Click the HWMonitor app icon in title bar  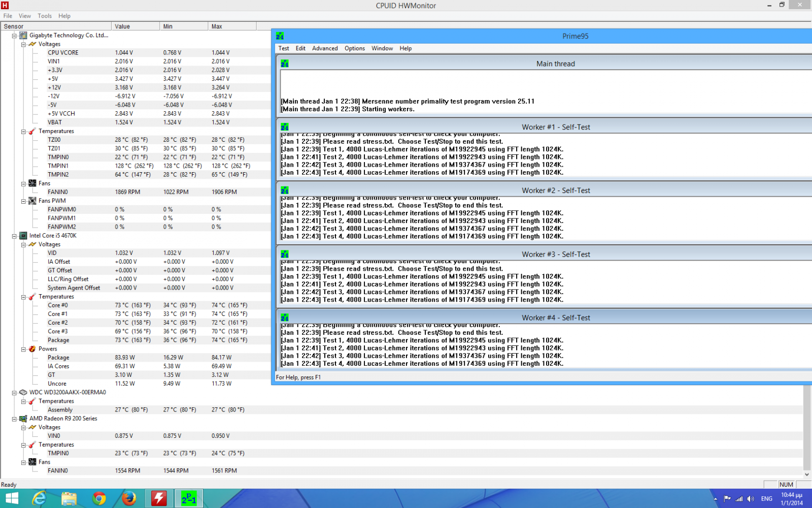tap(5, 5)
